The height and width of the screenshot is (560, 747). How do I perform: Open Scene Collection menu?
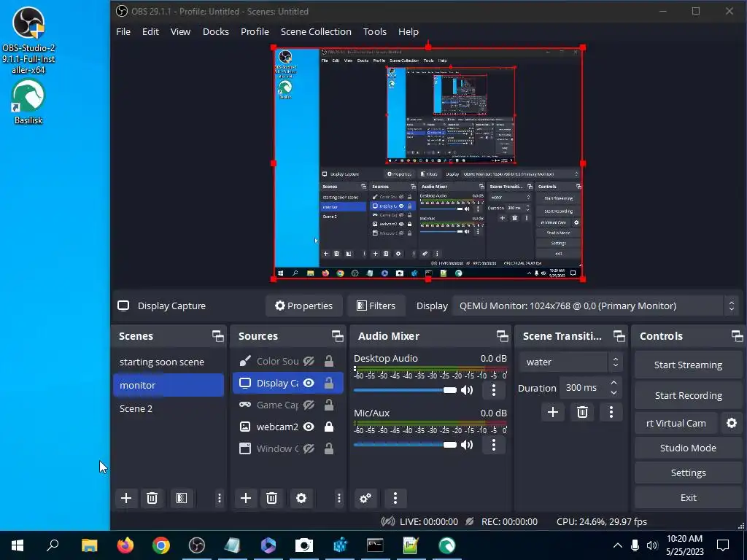tap(316, 31)
